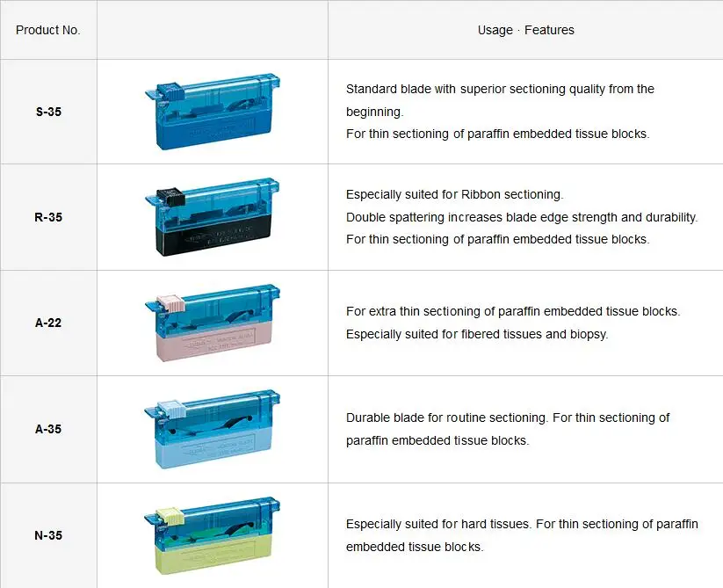Click the R-35 black-based blade dispenser image
Screen dimensions: 723x588
212,217
